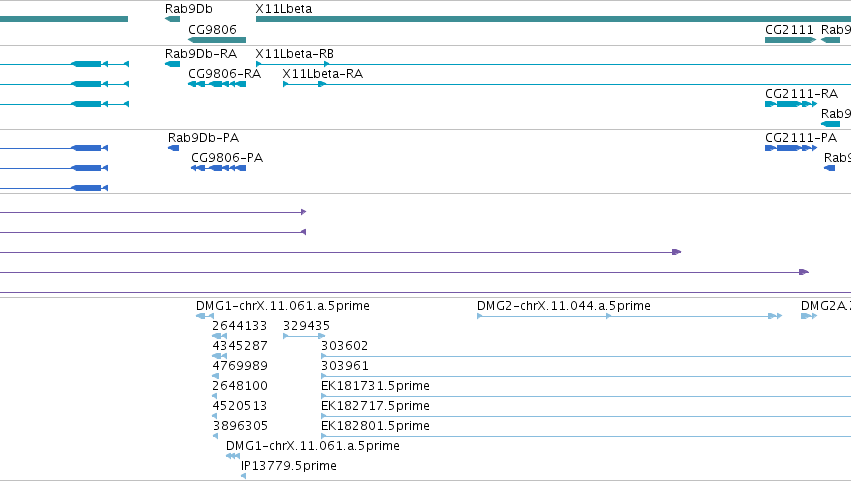The width and height of the screenshot is (851, 481).
Task: Select the X11Lbeta-RB transcript label
Action: 294,54
